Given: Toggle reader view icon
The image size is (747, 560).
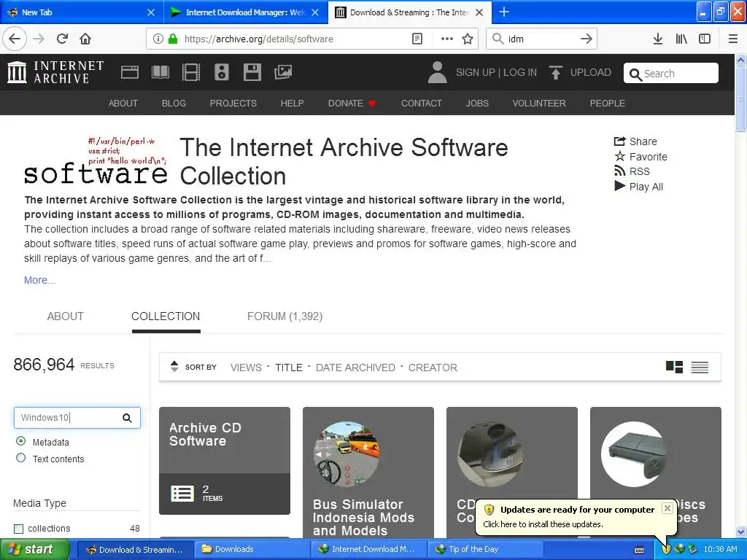Looking at the screenshot, I should click(x=417, y=39).
